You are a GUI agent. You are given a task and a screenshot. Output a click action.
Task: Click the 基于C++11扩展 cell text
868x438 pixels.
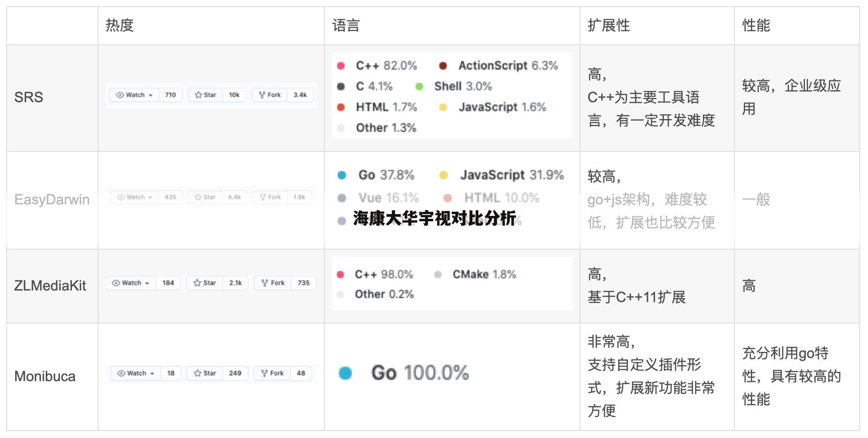637,297
